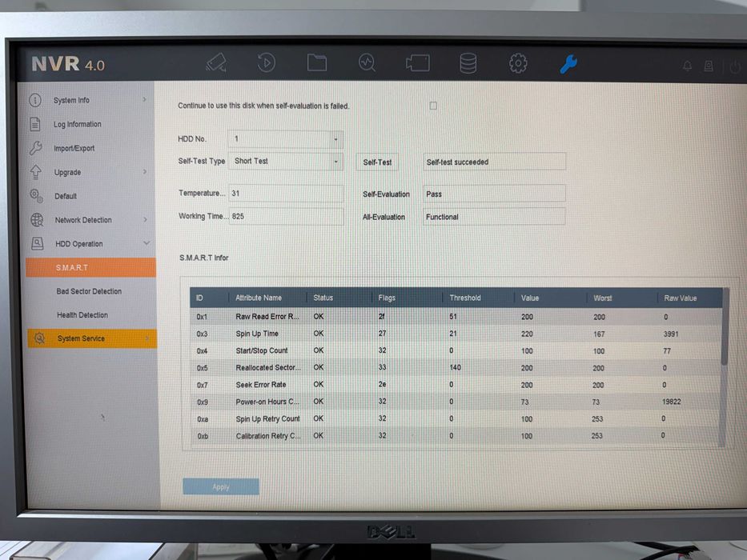747x560 pixels.
Task: Open Smart Analysis search icon
Action: pos(367,62)
